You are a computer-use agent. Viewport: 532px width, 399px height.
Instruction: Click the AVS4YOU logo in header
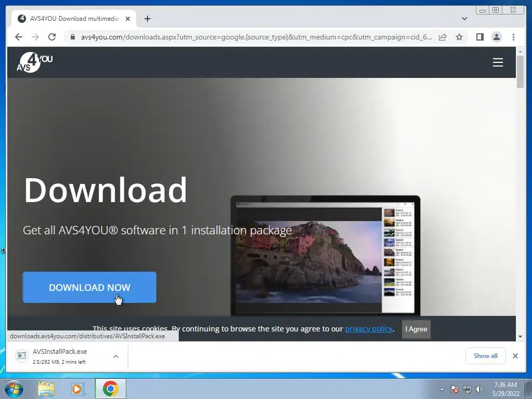pyautogui.click(x=35, y=62)
